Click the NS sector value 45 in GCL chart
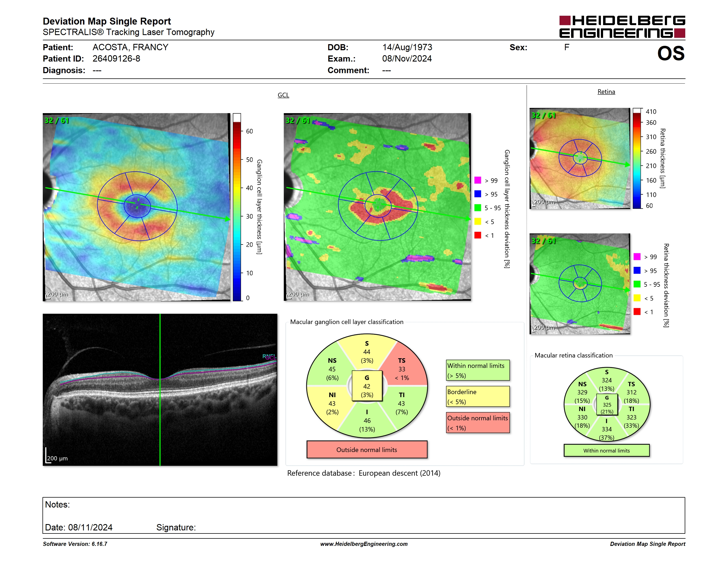This screenshot has height=563, width=728. coord(332,369)
